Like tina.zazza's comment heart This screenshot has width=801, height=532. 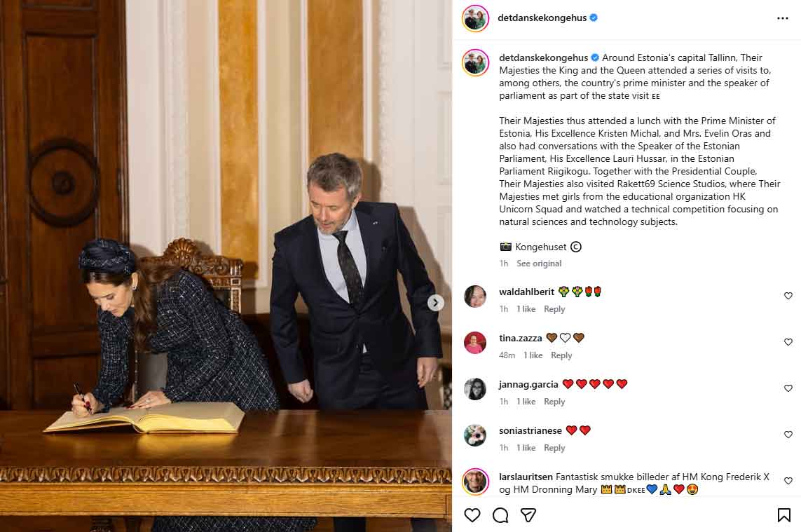tap(788, 342)
